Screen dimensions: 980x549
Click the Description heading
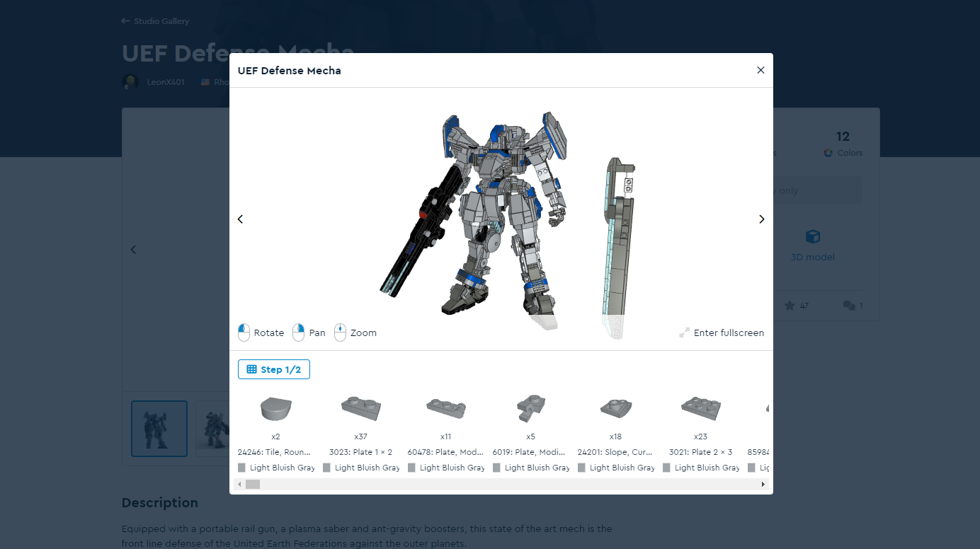160,503
